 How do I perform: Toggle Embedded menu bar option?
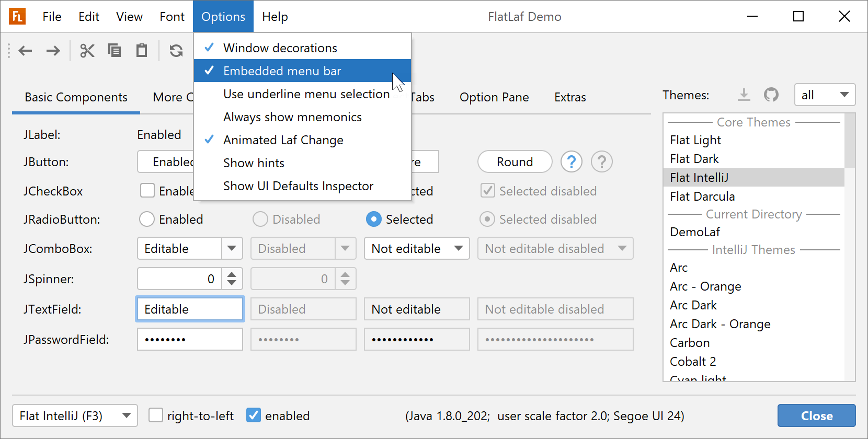[302, 71]
